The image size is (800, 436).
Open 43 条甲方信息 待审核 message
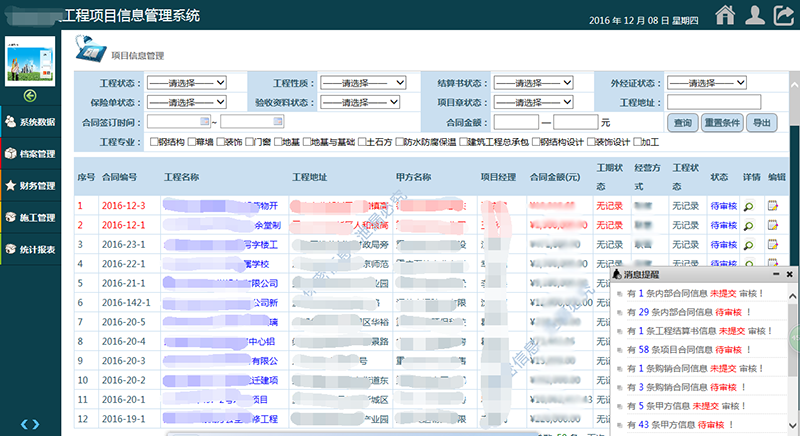tap(680, 425)
